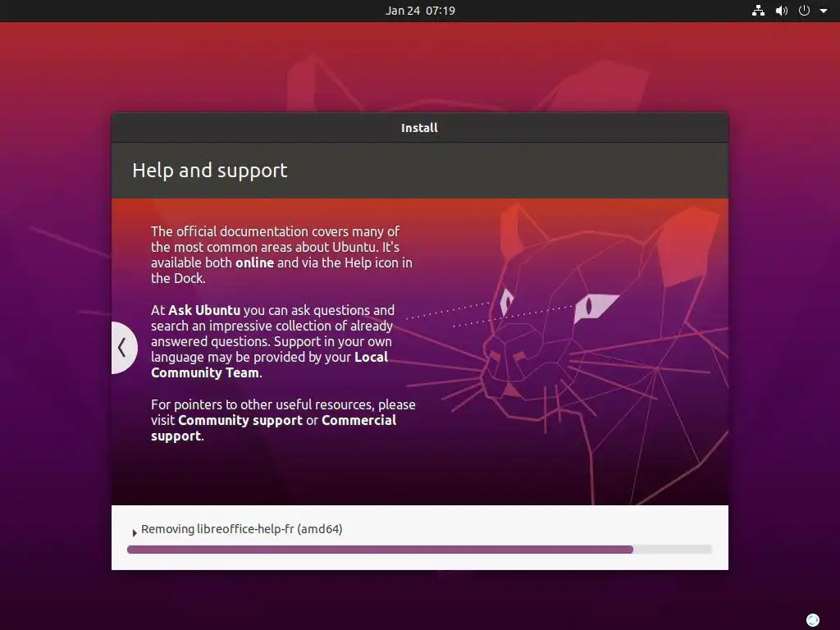Click the power icon in top bar
This screenshot has width=840, height=630.
[804, 11]
